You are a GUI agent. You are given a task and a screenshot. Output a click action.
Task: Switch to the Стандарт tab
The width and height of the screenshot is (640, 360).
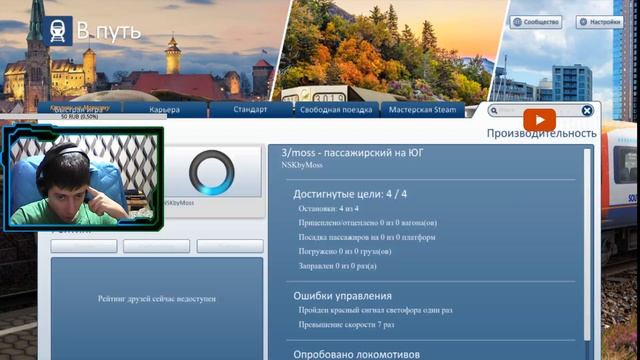(250, 109)
